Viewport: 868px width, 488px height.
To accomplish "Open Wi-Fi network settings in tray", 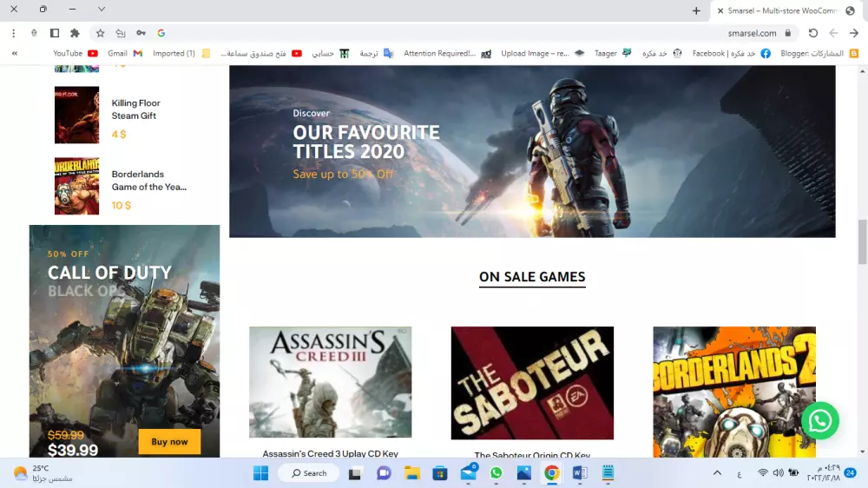I will [763, 473].
